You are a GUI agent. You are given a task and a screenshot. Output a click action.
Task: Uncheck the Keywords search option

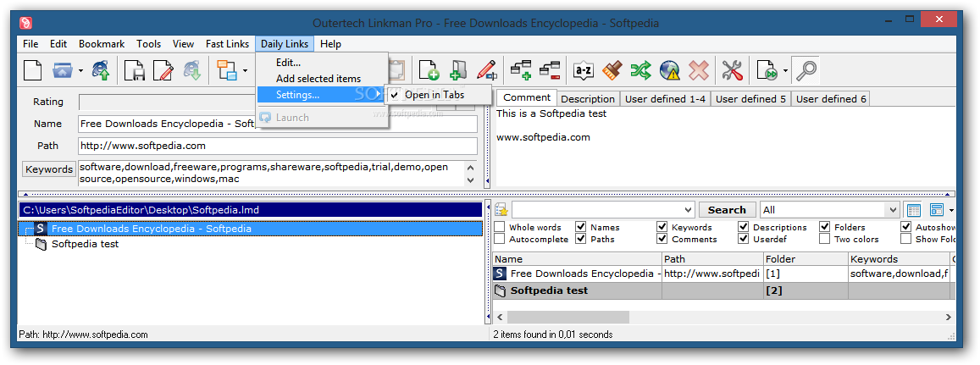pyautogui.click(x=662, y=227)
